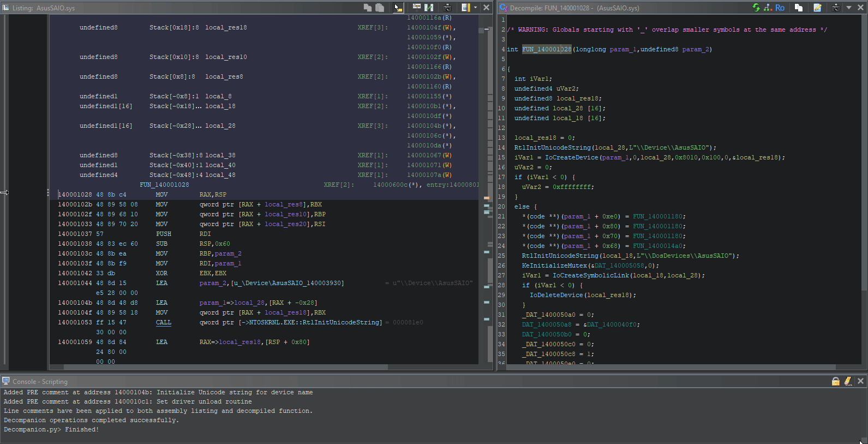This screenshot has width=868, height=444.
Task: Click IoCreateSymbolicLink in decompiler line 27
Action: (x=591, y=275)
